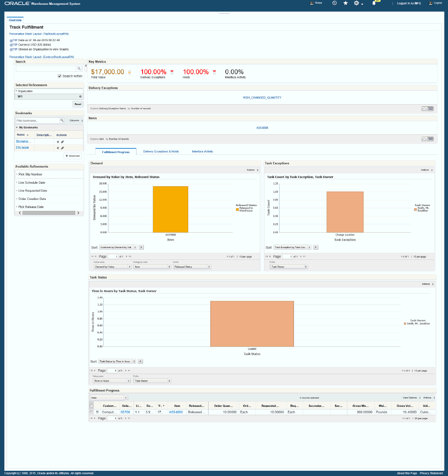
Task: Open order number 65708 link
Action: coord(126,412)
